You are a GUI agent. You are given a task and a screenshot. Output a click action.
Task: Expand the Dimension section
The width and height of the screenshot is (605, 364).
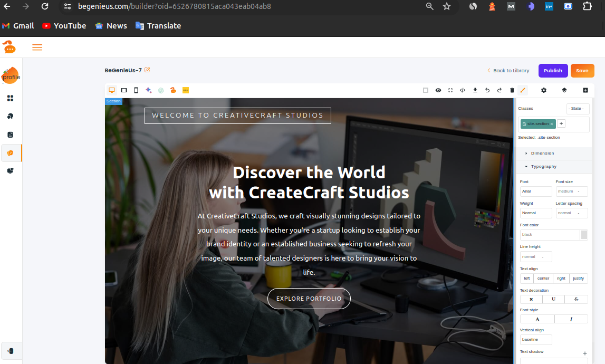click(x=542, y=154)
